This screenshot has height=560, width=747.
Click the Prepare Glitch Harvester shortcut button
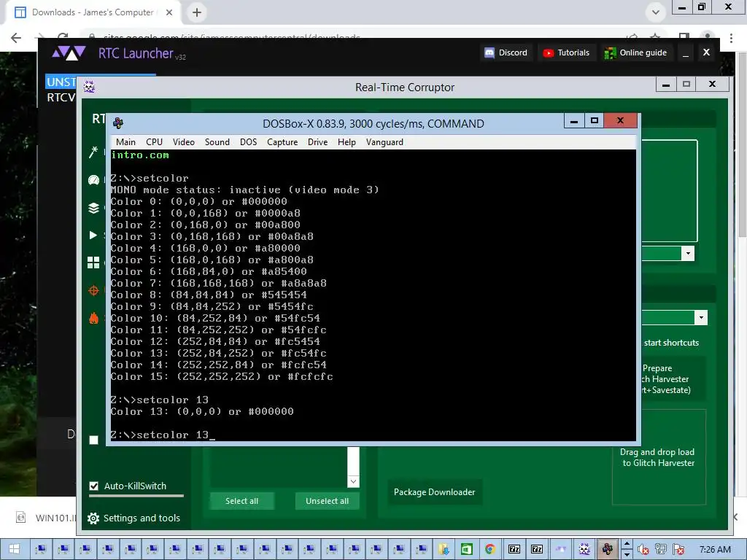[x=673, y=378]
